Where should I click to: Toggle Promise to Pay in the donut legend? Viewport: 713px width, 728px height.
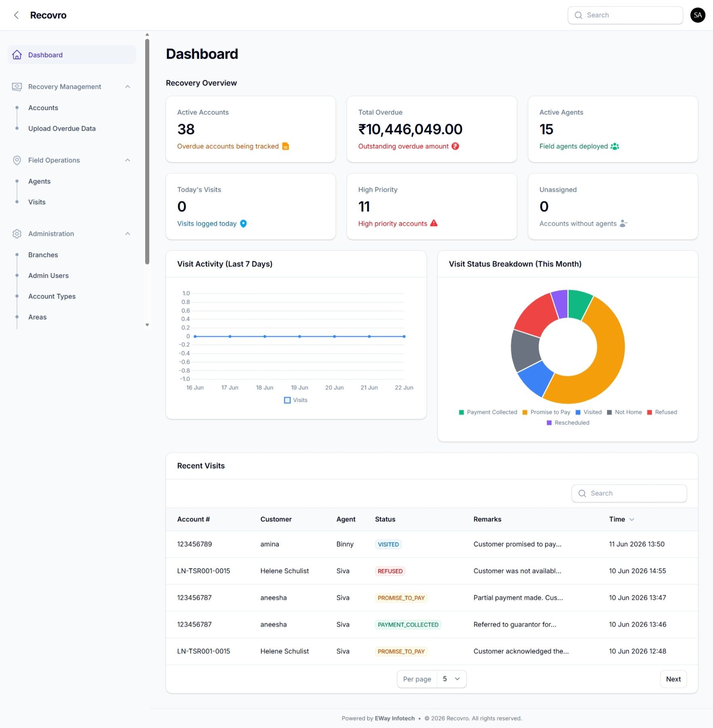click(x=546, y=412)
